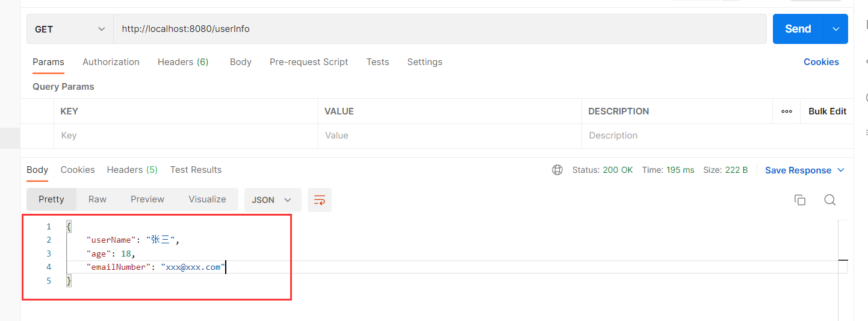
Task: Click the globe network icon
Action: tap(557, 170)
